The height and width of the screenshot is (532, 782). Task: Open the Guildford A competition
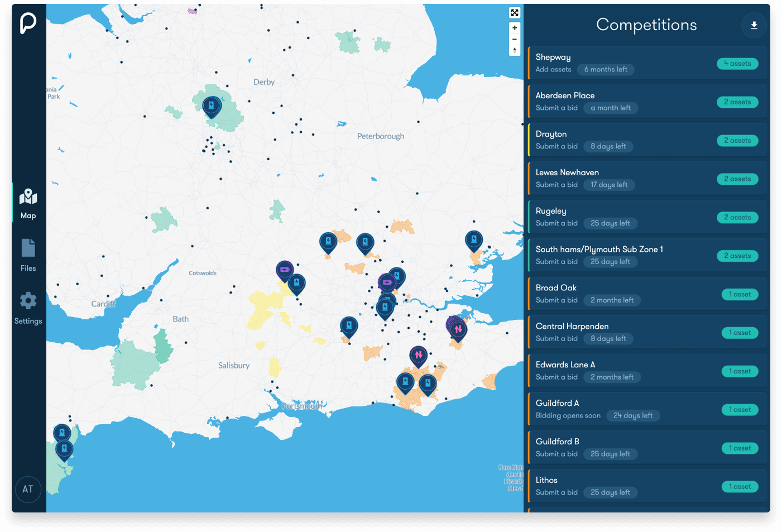coord(647,409)
